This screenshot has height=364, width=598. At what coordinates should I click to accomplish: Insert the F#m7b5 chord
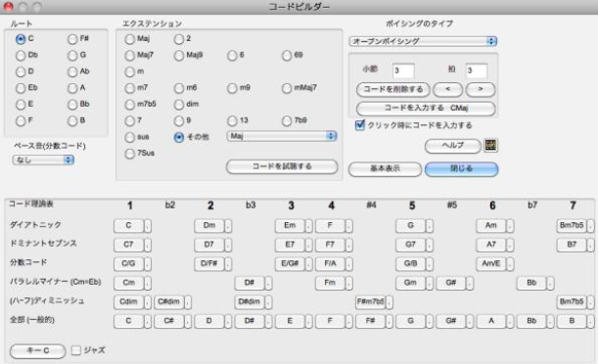click(370, 302)
